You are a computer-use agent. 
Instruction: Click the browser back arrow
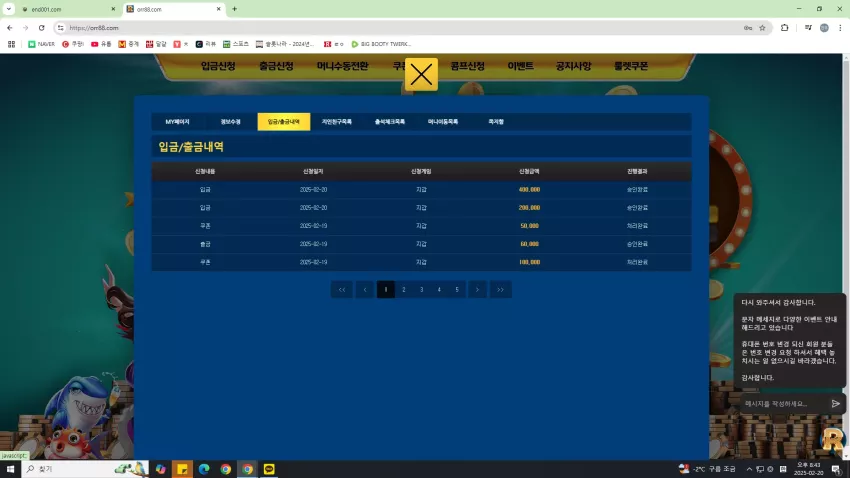coord(10,28)
